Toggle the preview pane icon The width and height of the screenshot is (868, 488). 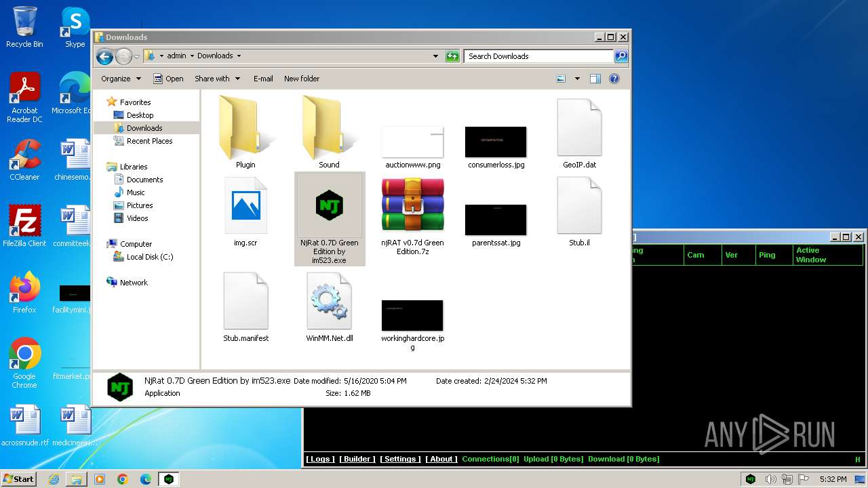pos(595,79)
